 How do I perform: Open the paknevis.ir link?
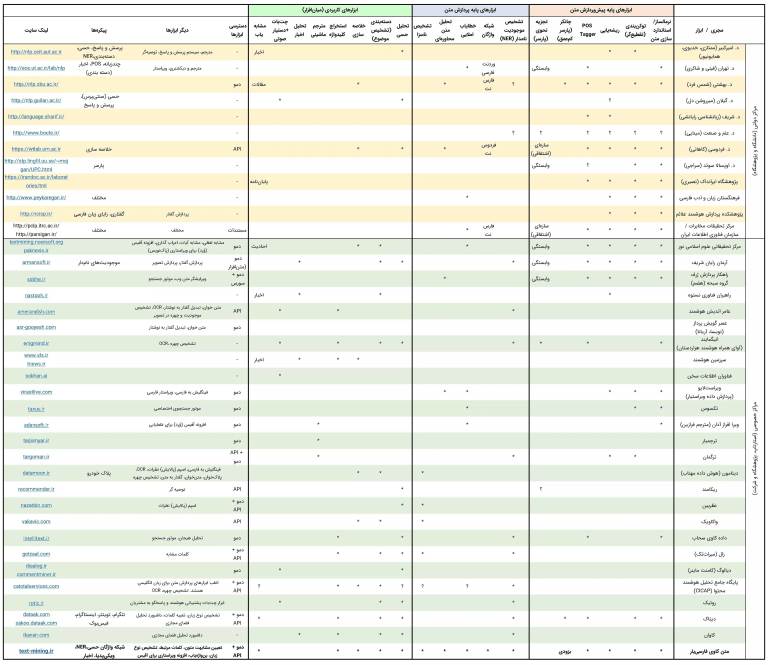36,250
